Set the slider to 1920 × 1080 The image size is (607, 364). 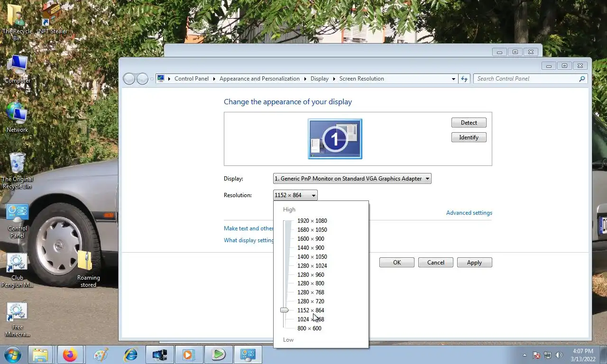point(312,221)
